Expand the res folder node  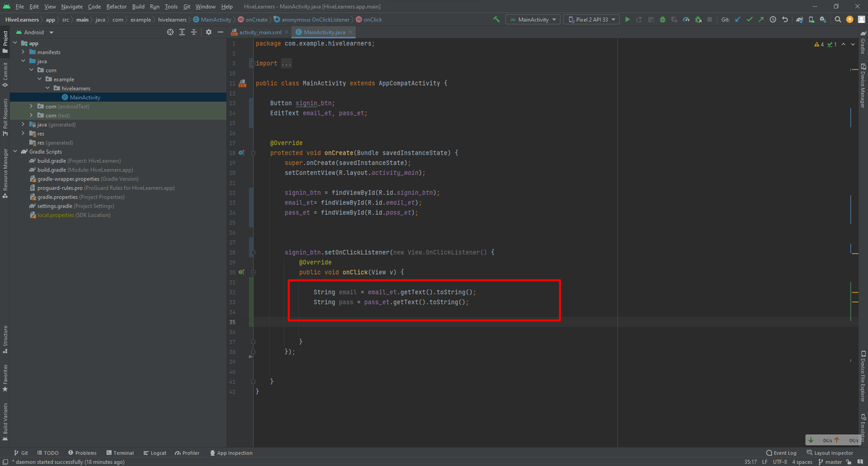point(23,134)
